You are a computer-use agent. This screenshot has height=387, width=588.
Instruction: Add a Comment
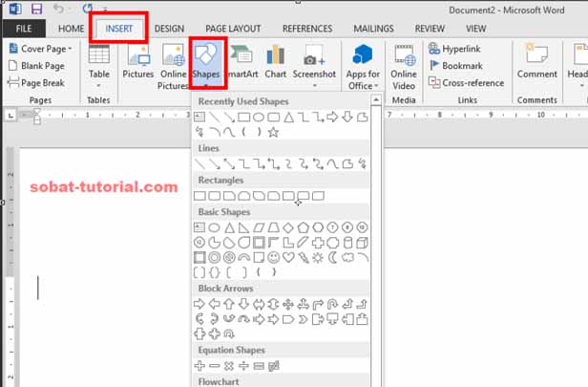[536, 62]
